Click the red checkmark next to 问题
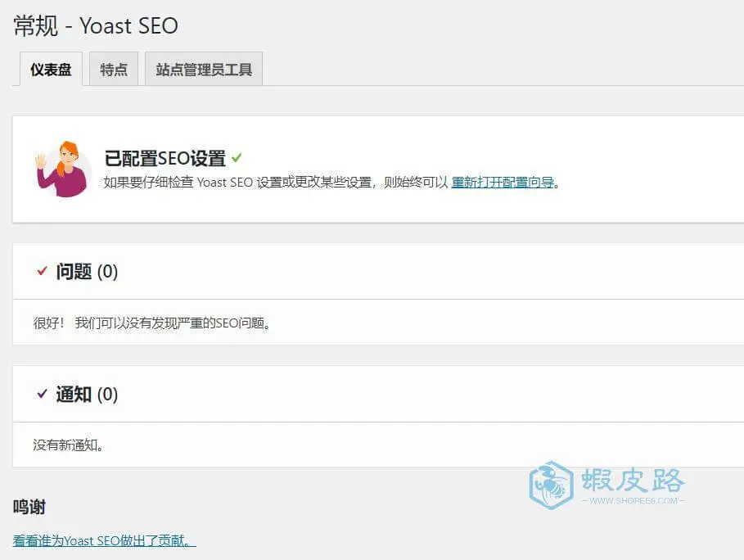The width and height of the screenshot is (744, 560). click(43, 270)
